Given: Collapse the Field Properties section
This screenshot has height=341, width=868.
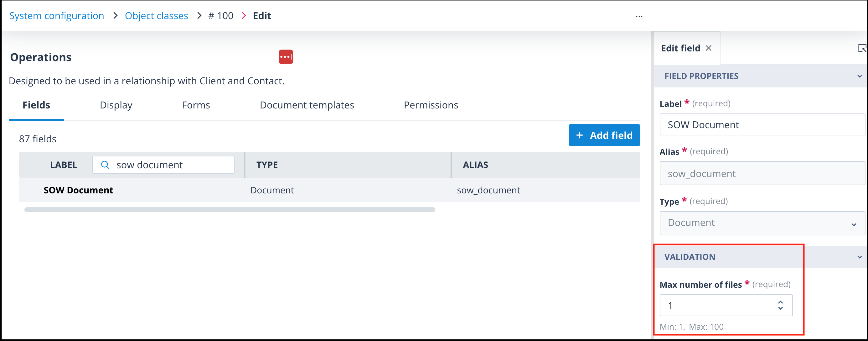Looking at the screenshot, I should click(x=860, y=76).
